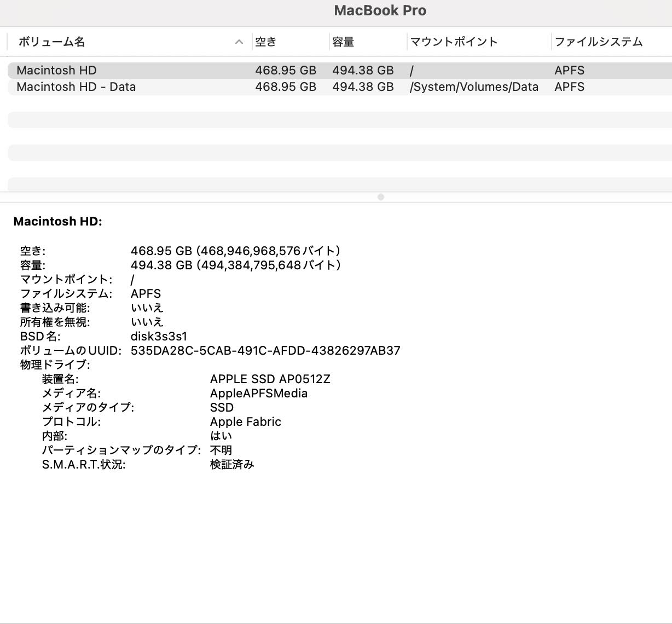Click the APFS file system label

pos(145,293)
